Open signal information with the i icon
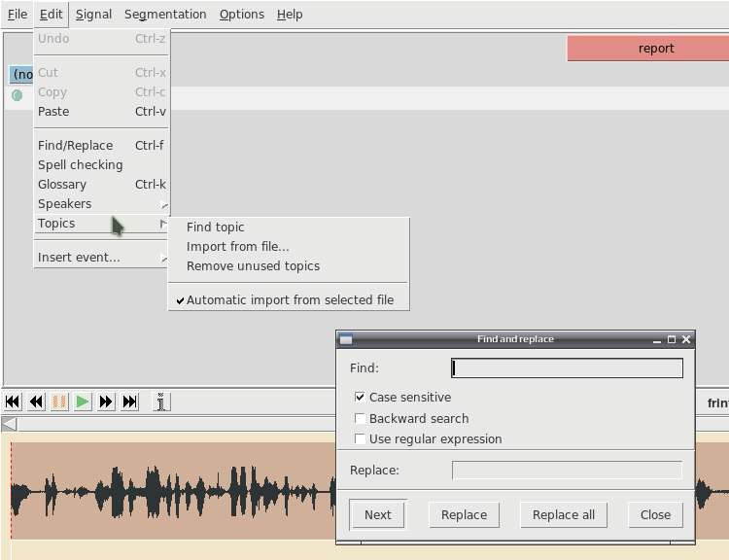 tap(161, 402)
